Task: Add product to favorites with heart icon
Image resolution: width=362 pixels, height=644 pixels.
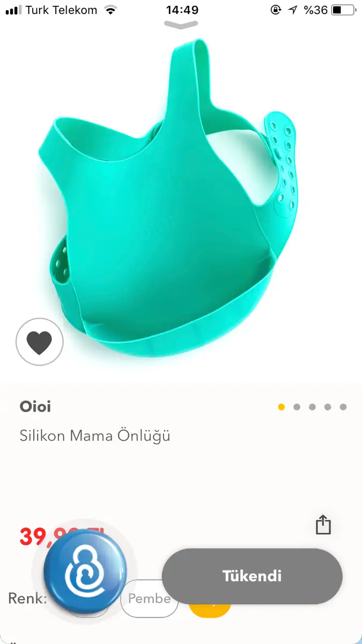Action: [40, 342]
